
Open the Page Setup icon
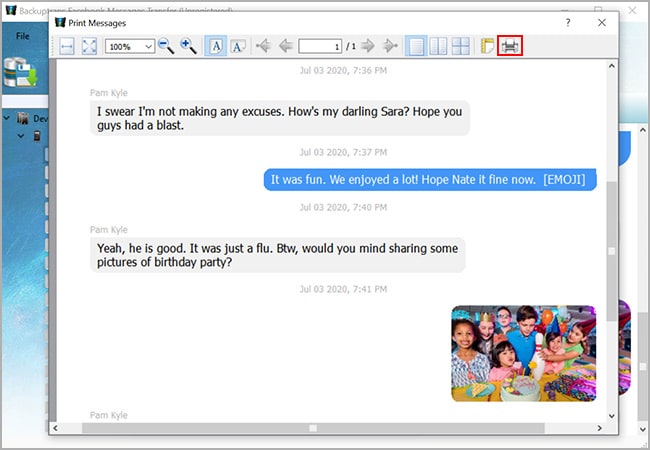tap(488, 46)
